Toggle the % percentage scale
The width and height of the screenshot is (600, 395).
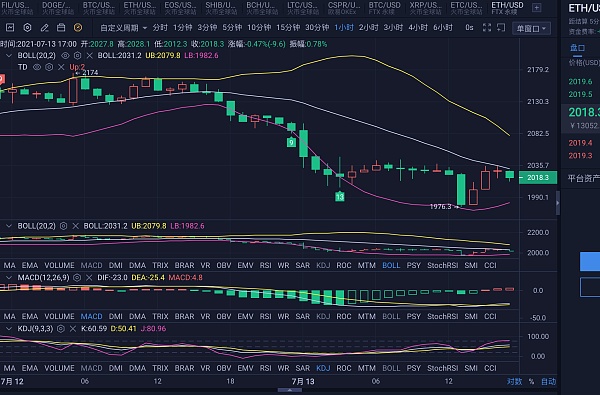click(531, 381)
